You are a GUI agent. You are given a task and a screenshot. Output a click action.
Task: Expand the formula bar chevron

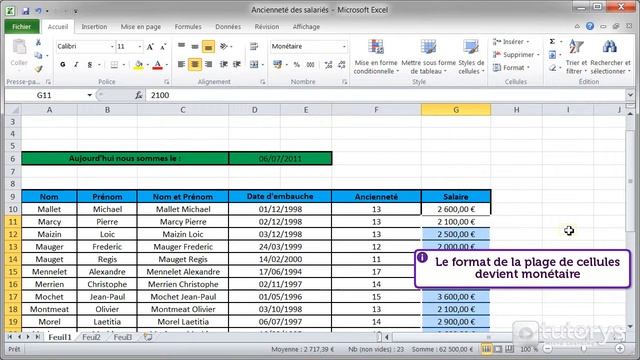click(x=630, y=95)
